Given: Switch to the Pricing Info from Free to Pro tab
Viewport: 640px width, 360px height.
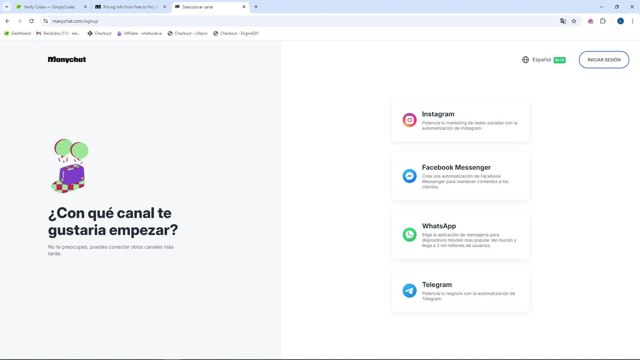Looking at the screenshot, I should coord(131,7).
